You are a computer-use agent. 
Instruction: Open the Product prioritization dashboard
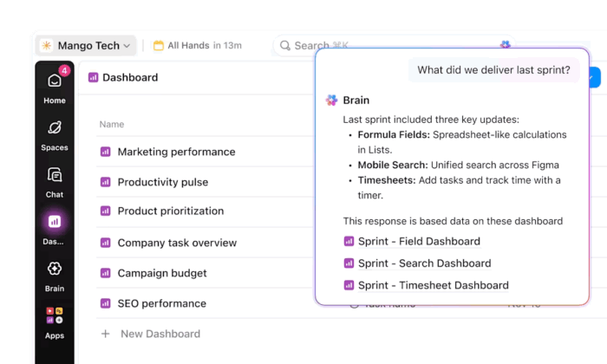pyautogui.click(x=170, y=211)
